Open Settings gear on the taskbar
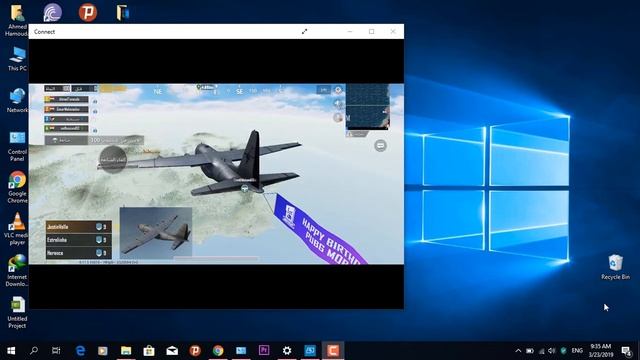640x360 pixels. coord(287,351)
